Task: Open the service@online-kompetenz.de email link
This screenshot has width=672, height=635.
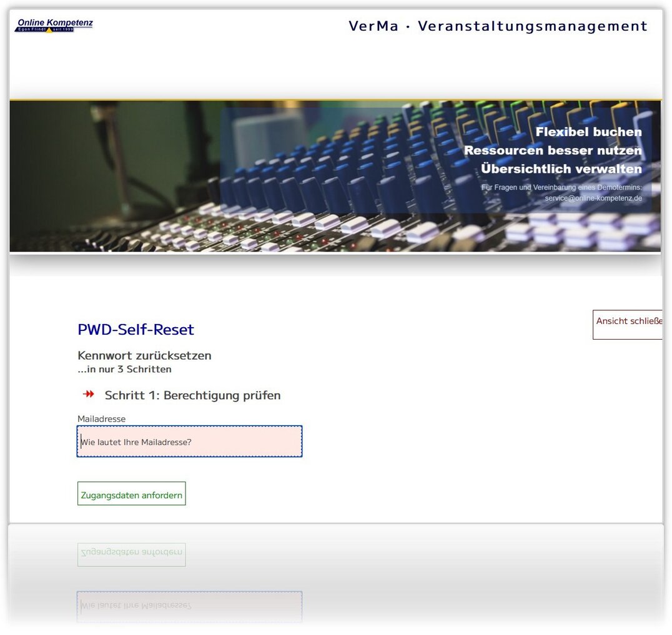Action: pos(593,199)
